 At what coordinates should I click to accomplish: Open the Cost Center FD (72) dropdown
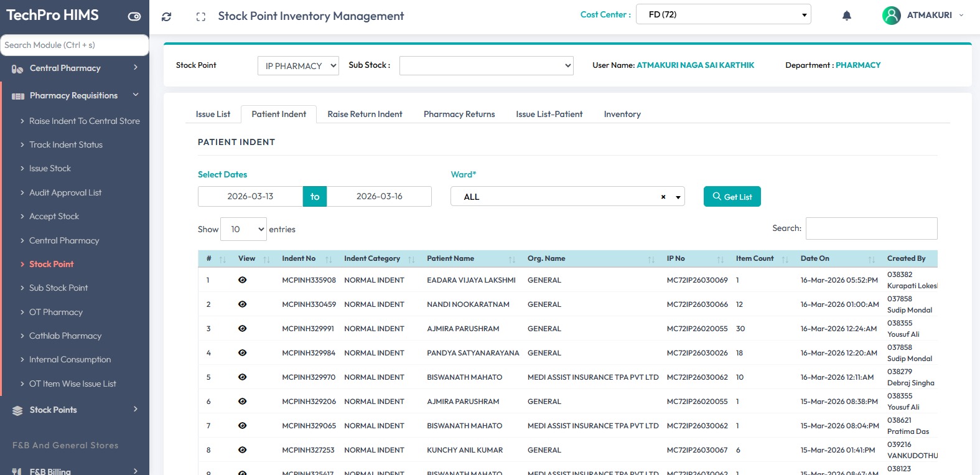point(723,15)
